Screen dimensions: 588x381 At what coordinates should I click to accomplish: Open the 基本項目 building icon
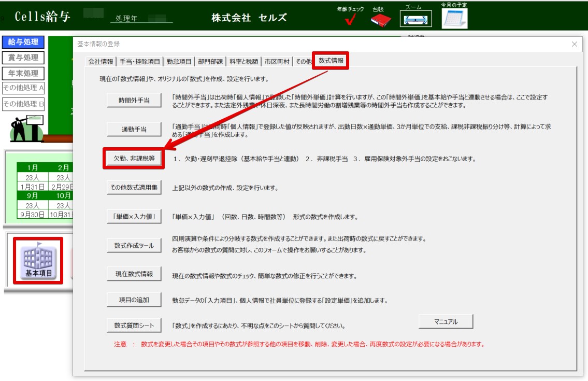pyautogui.click(x=39, y=261)
